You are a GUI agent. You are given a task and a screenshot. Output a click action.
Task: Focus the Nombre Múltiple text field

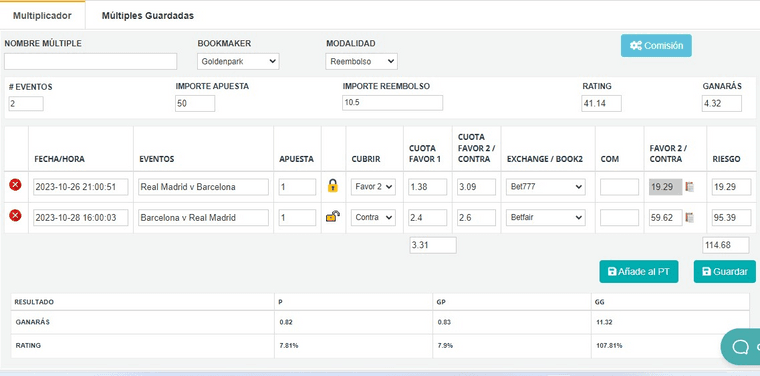point(91,62)
